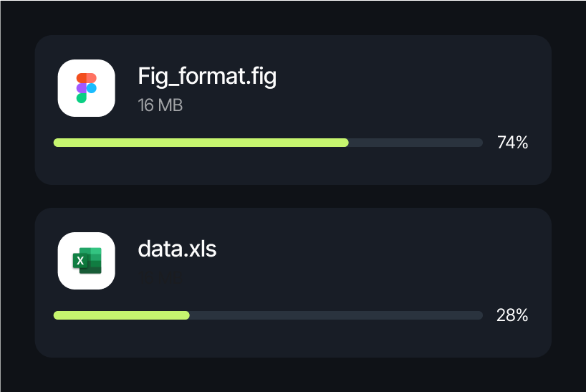Click the faded subtitle text under data.xls

point(159,275)
